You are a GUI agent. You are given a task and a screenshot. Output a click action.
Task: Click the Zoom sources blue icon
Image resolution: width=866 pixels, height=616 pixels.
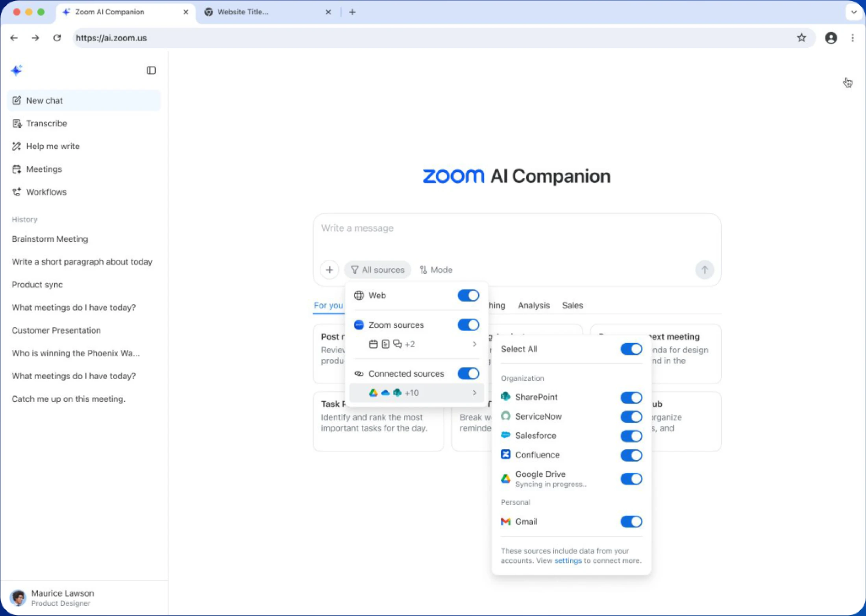click(x=359, y=325)
